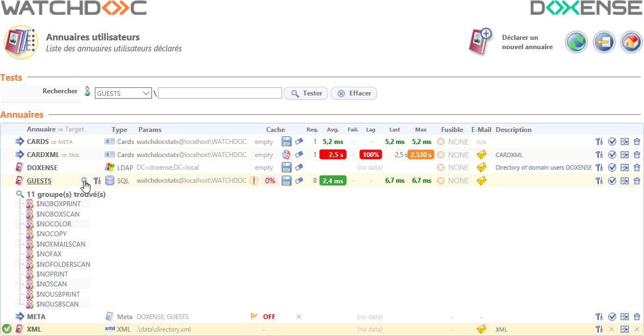The height and width of the screenshot is (336, 644).
Task: Select the $NOFOLDERSCAN group
Action: pyautogui.click(x=63, y=265)
